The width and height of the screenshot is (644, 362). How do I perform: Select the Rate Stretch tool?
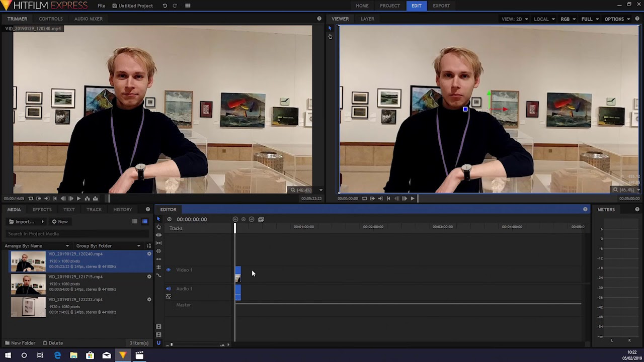158,275
